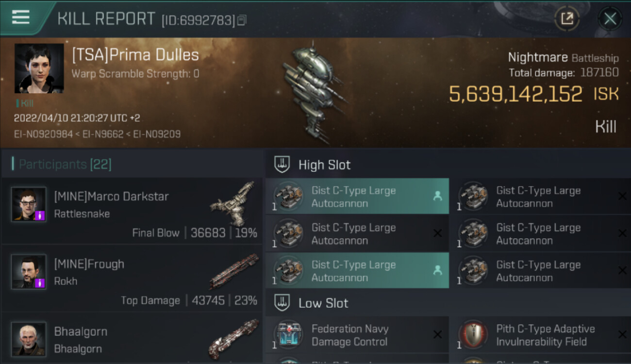Click Marco Darkstar's Rattlesnake ship image
The width and height of the screenshot is (631, 364).
tap(233, 203)
